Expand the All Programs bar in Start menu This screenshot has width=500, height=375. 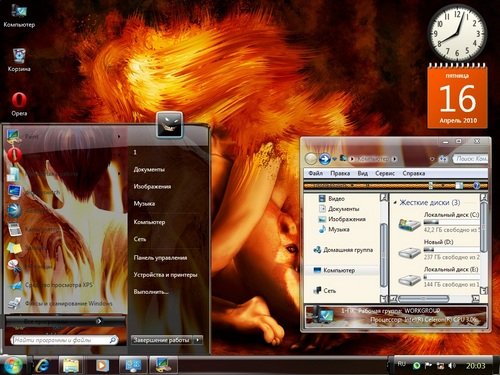click(x=65, y=321)
